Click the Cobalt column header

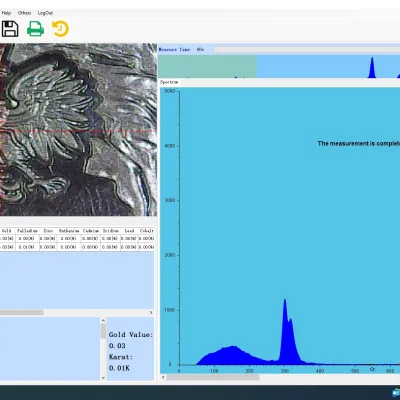coord(146,231)
